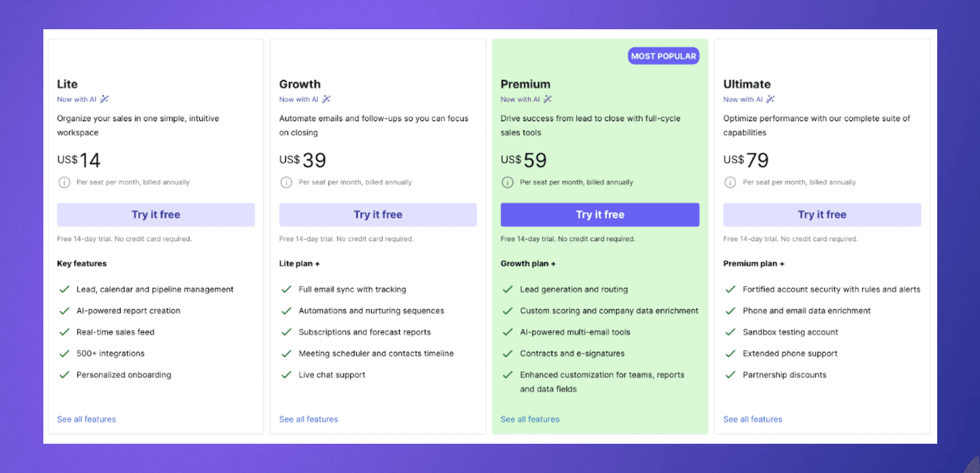Click the AI wand icon under Premium
Image resolution: width=980 pixels, height=473 pixels.
549,99
